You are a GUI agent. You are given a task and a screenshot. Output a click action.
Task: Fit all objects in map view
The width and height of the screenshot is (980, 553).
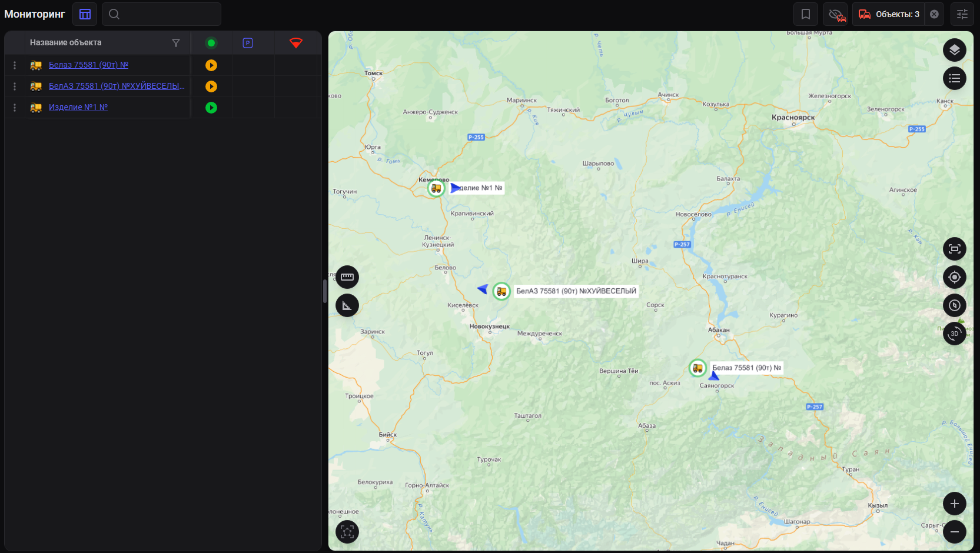pos(954,249)
